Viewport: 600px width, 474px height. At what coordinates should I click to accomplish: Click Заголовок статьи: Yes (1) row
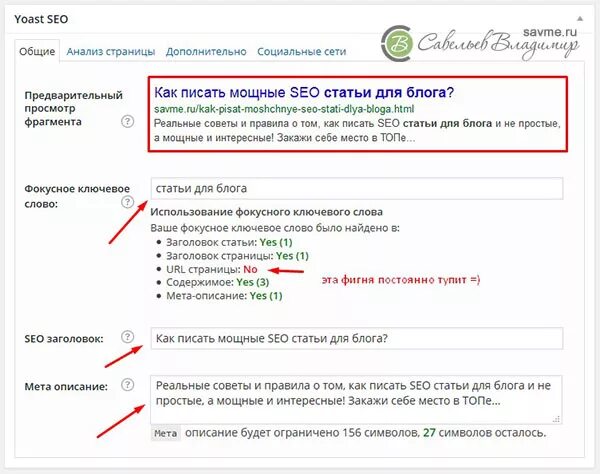[229, 242]
